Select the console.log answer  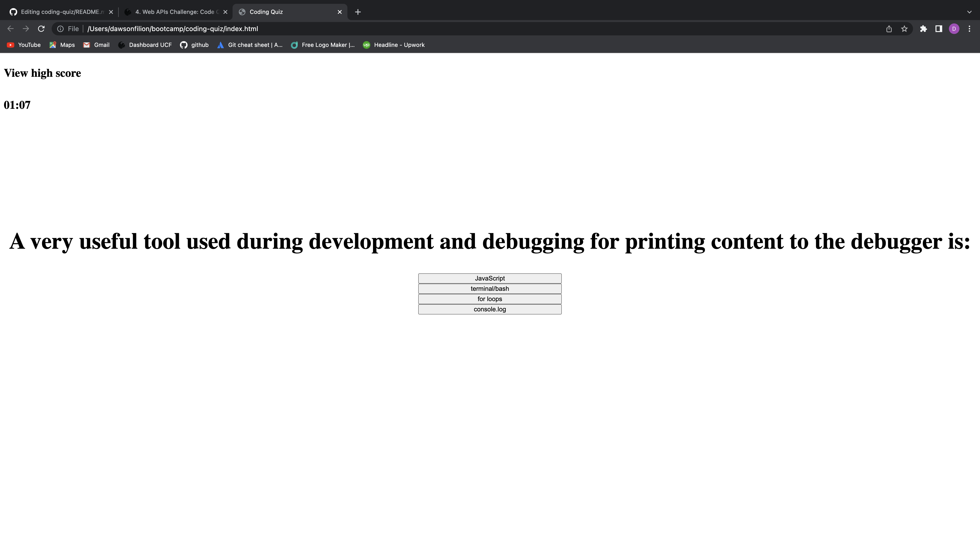(x=490, y=309)
